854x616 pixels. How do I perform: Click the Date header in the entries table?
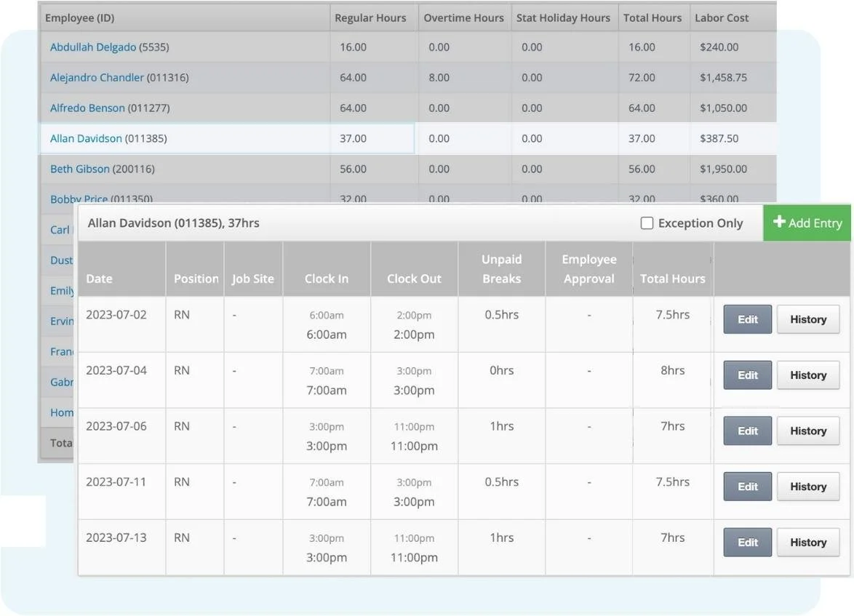click(99, 279)
